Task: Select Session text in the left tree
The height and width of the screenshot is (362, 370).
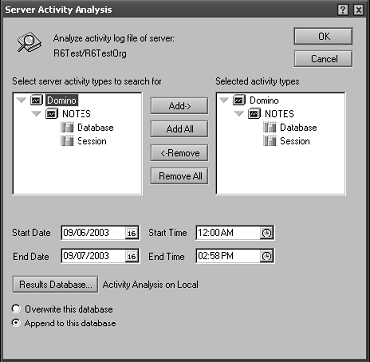Action: click(x=92, y=141)
